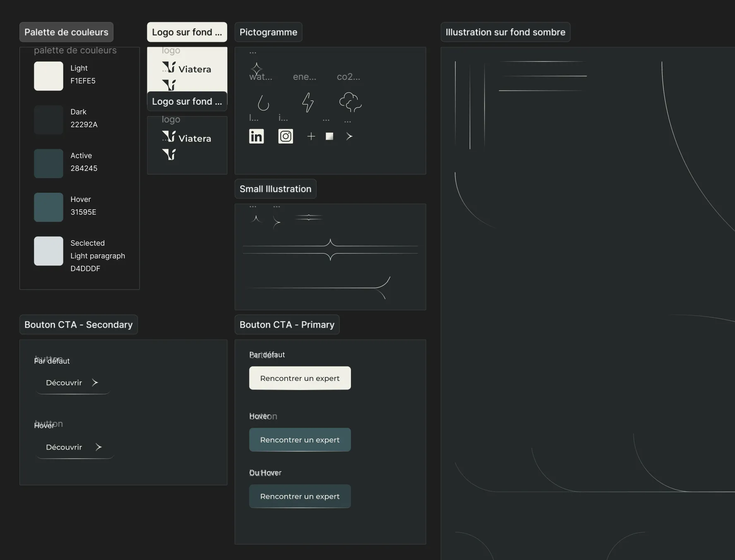Select the Viatera wordmark logo on light background
Screen dimensions: 735x560
tap(187, 67)
